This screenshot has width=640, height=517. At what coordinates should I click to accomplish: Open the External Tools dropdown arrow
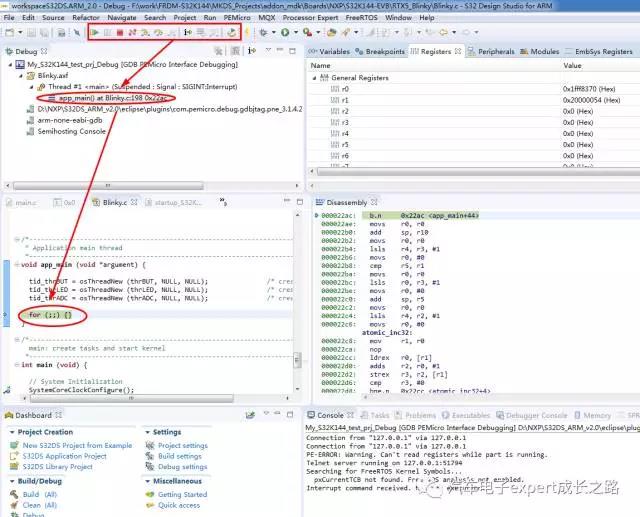[318, 32]
